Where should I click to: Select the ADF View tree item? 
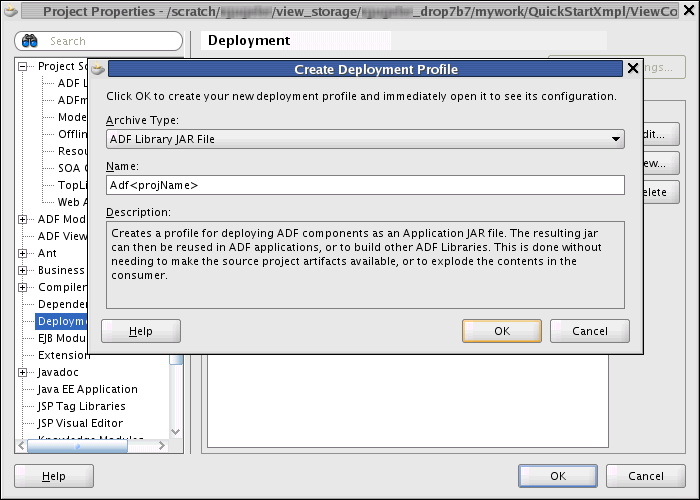62,236
